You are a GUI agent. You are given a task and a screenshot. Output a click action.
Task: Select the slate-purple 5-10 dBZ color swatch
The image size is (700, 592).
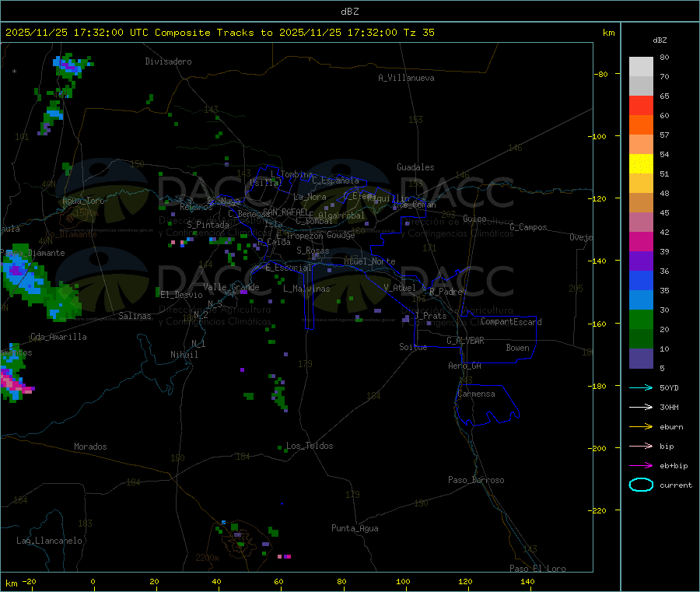641,359
